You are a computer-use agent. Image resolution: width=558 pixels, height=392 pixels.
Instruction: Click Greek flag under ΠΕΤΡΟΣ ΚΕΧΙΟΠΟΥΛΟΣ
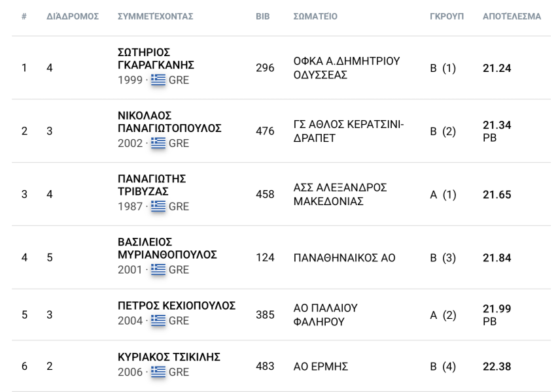(x=158, y=320)
